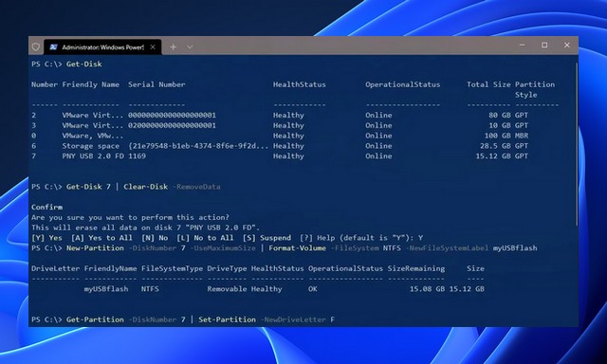Click the 'VMware, VMw...' disk name
This screenshot has height=364, width=607.
(93, 136)
